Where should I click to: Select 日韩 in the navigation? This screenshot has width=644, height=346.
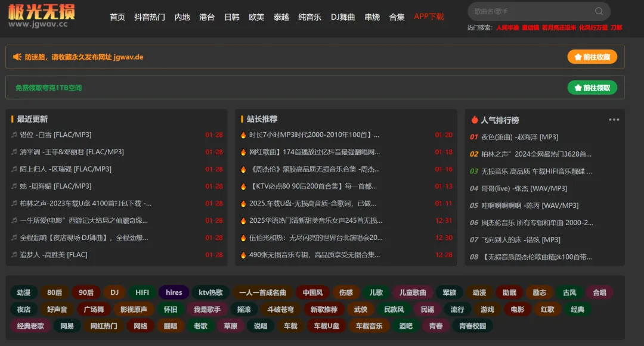(231, 17)
